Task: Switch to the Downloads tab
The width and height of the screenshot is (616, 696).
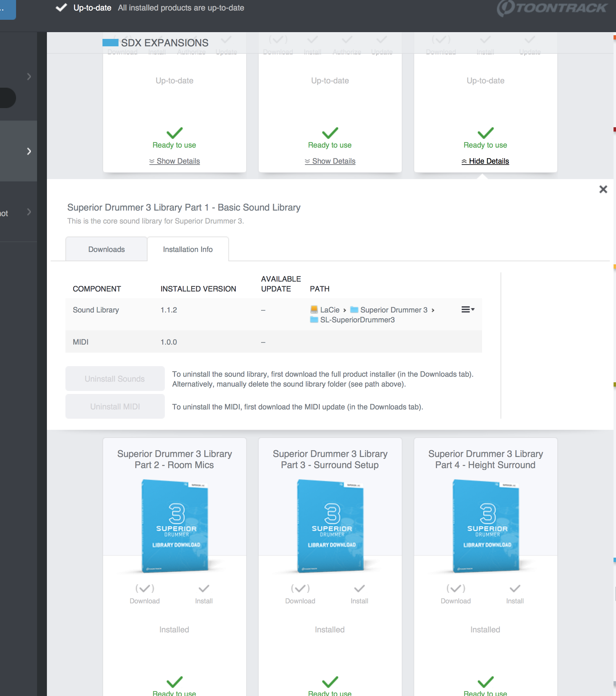Action: (x=106, y=249)
